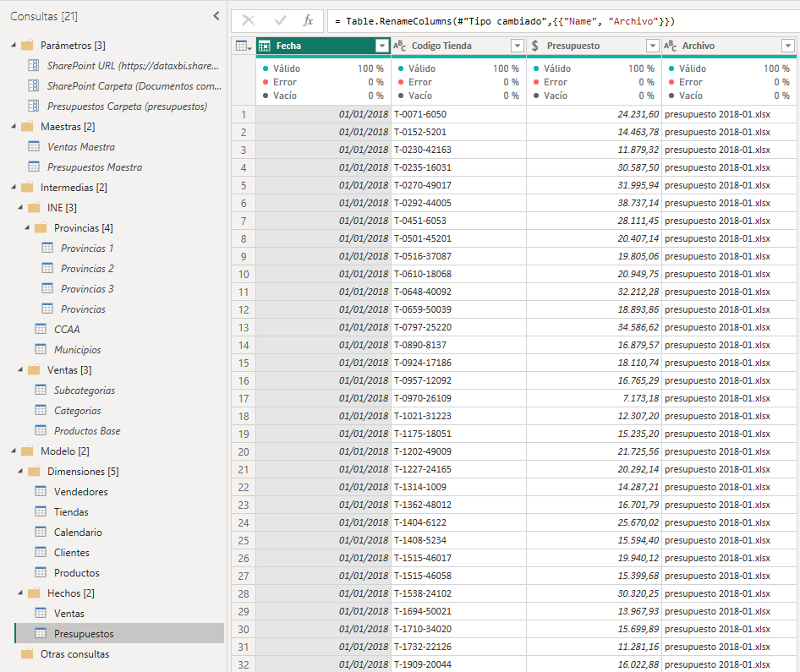
Task: Click the date type icon of Fecha column
Action: (265, 46)
